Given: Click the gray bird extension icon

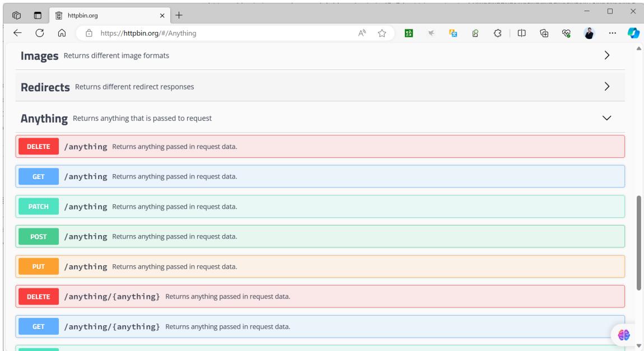Looking at the screenshot, I should click(431, 33).
